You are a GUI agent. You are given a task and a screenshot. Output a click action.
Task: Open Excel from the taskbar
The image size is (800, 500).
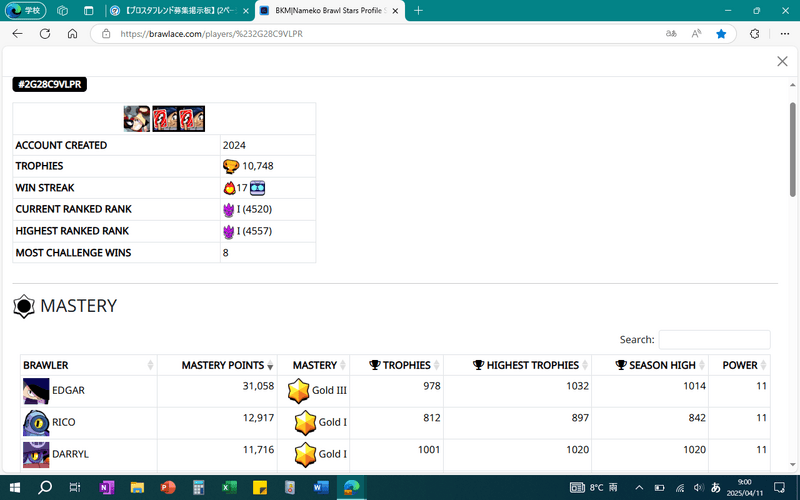point(229,488)
